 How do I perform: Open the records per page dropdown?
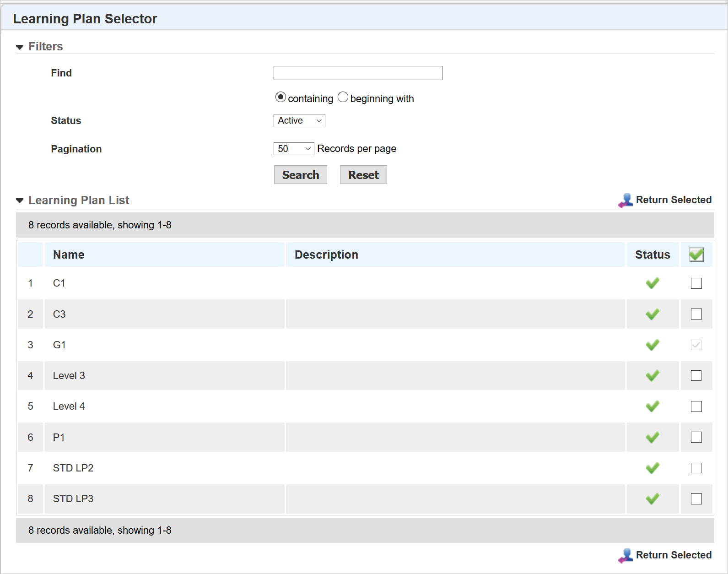coord(294,149)
